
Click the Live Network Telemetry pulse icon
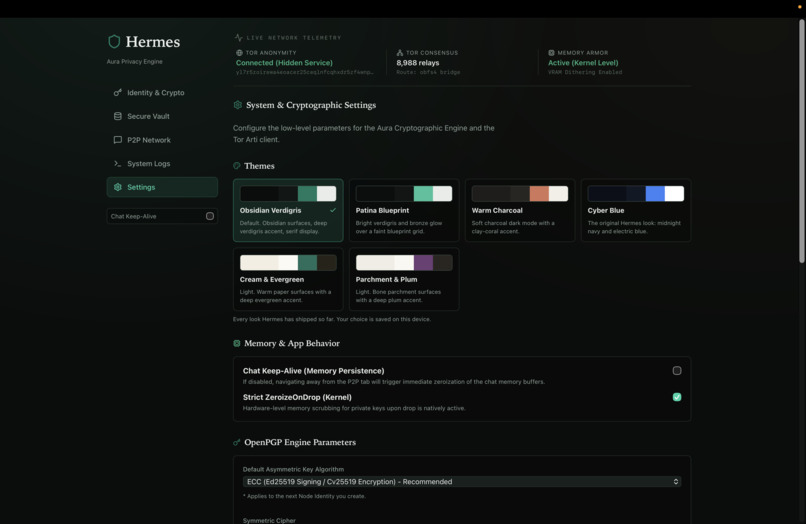[x=239, y=38]
